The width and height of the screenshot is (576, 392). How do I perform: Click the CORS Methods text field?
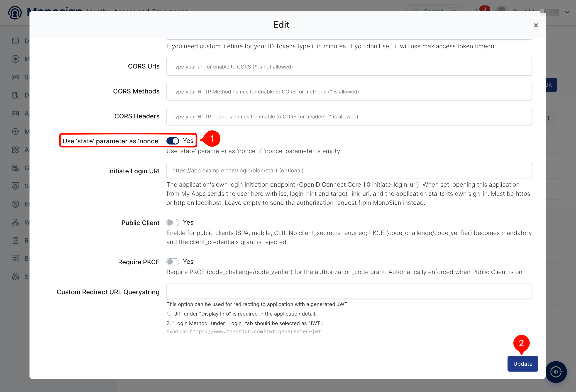[349, 92]
